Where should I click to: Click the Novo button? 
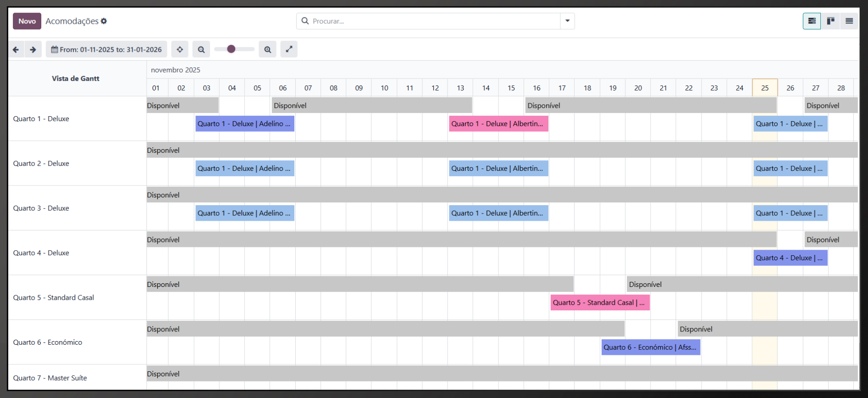click(x=27, y=21)
